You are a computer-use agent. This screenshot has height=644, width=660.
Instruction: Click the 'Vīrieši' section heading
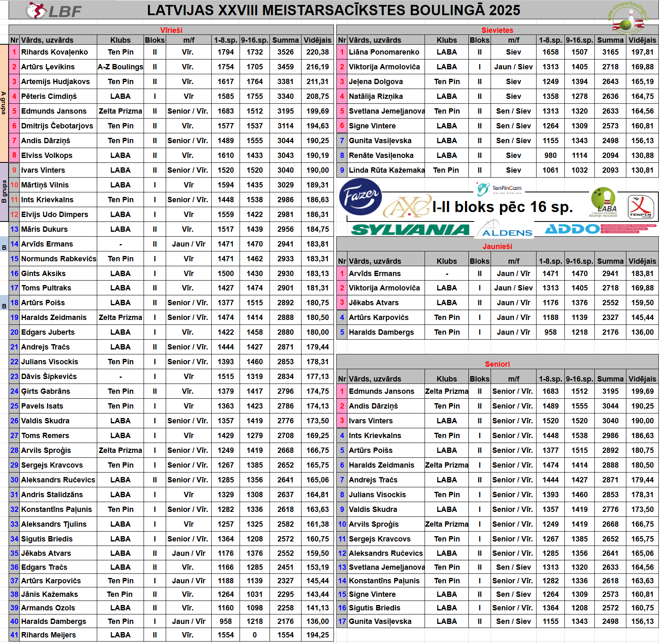tap(171, 30)
